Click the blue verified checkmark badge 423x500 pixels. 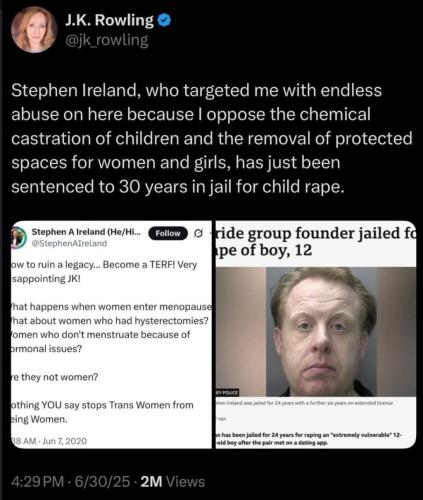tap(164, 20)
